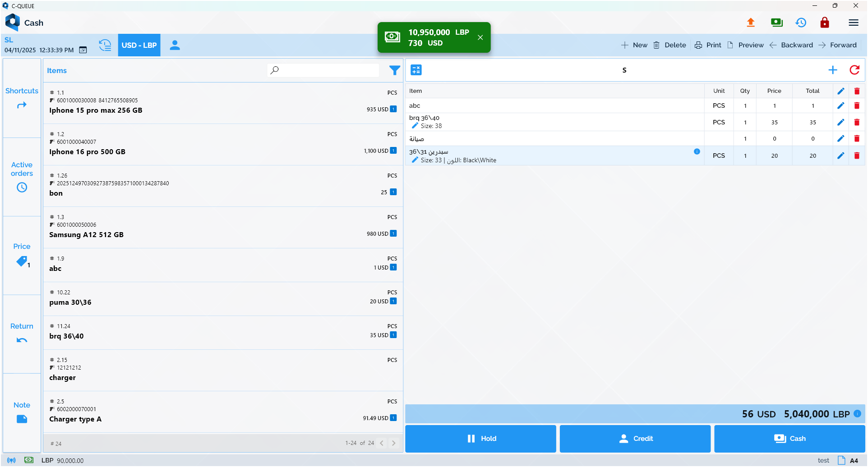Go to next items page
Viewport: 868px width, 467px height.
click(393, 443)
